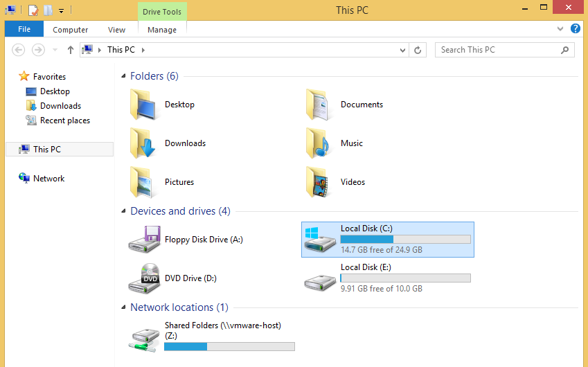This screenshot has height=367, width=588.
Task: Click the Network locations (1) header
Action: pyautogui.click(x=179, y=307)
